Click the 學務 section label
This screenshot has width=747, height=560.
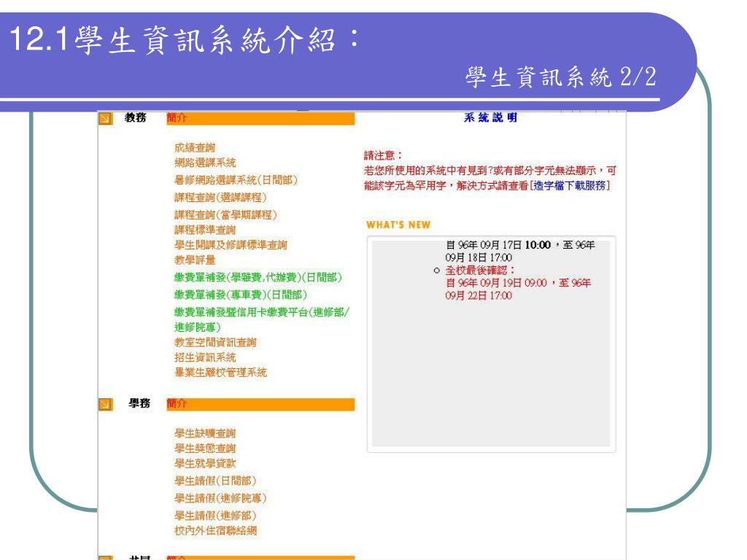pos(139,404)
